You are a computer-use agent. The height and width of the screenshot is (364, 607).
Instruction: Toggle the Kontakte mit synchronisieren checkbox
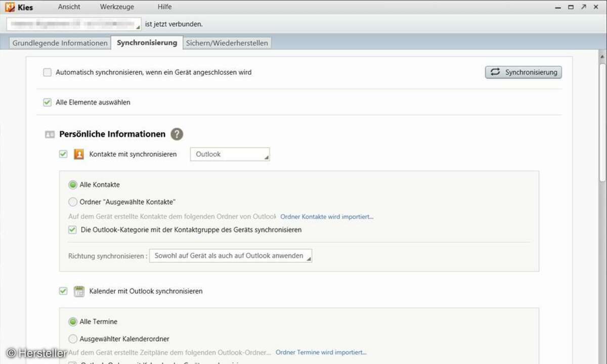[x=63, y=154]
